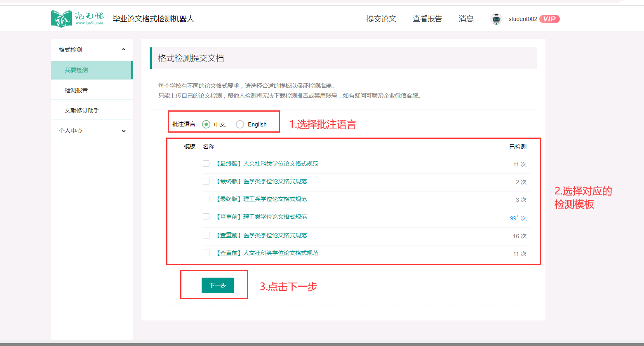The width and height of the screenshot is (644, 346).
Task: Check 【最终版】人文社科类学位论文格式规范 checkbox
Action: pos(206,164)
